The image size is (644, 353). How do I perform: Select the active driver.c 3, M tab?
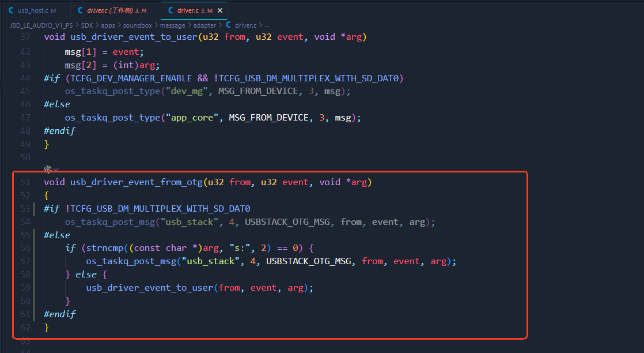pyautogui.click(x=194, y=10)
